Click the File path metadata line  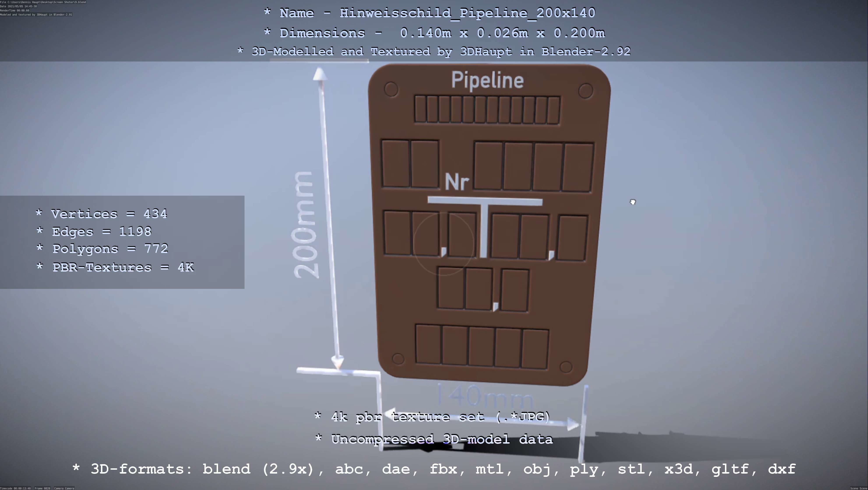[x=43, y=2]
